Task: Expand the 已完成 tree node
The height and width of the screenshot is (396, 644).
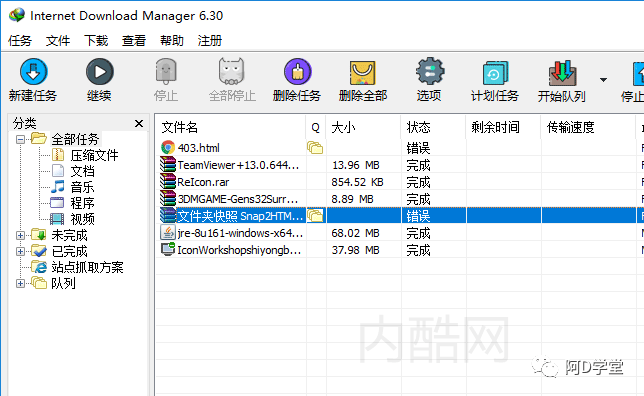Action: [20, 251]
